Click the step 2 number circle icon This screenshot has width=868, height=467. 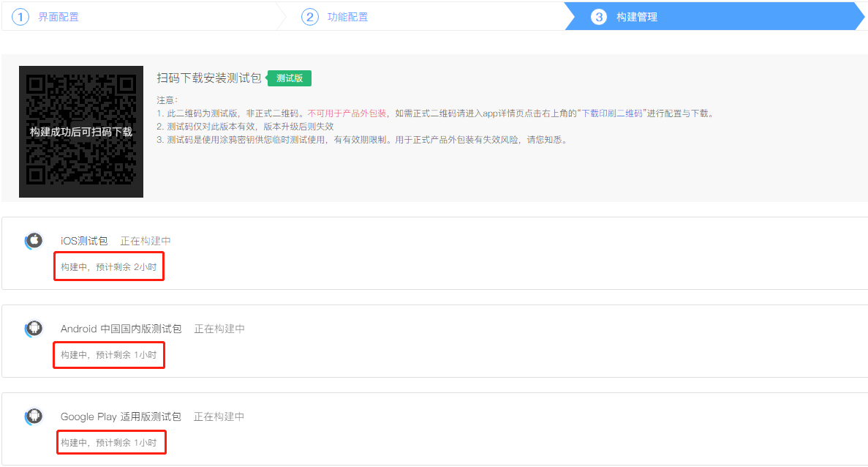[310, 17]
